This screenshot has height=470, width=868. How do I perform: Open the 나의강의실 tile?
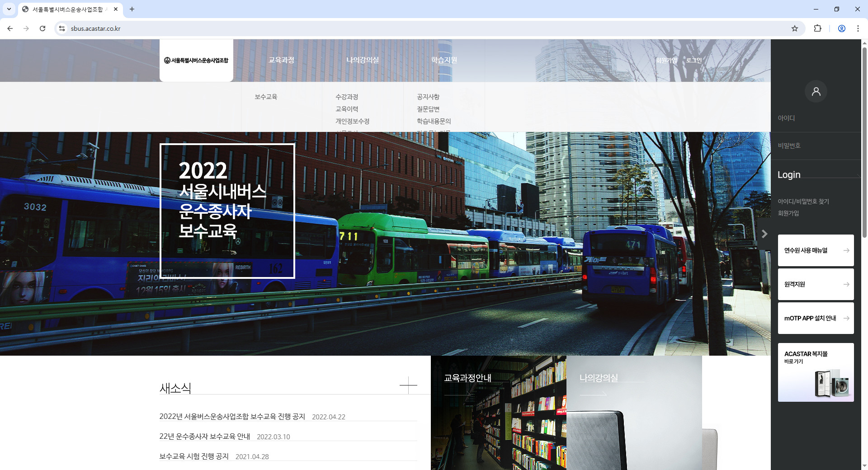(634, 413)
